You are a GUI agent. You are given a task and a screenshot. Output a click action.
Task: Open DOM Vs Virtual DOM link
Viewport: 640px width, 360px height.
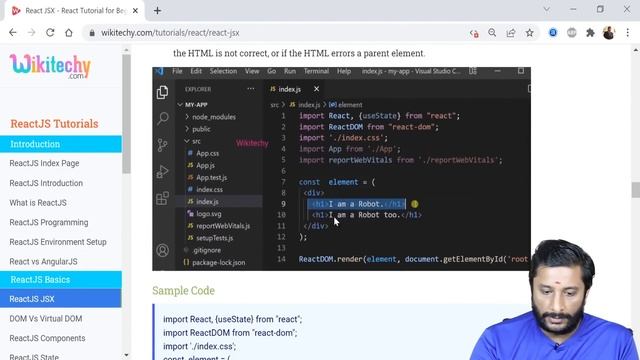tap(46, 319)
